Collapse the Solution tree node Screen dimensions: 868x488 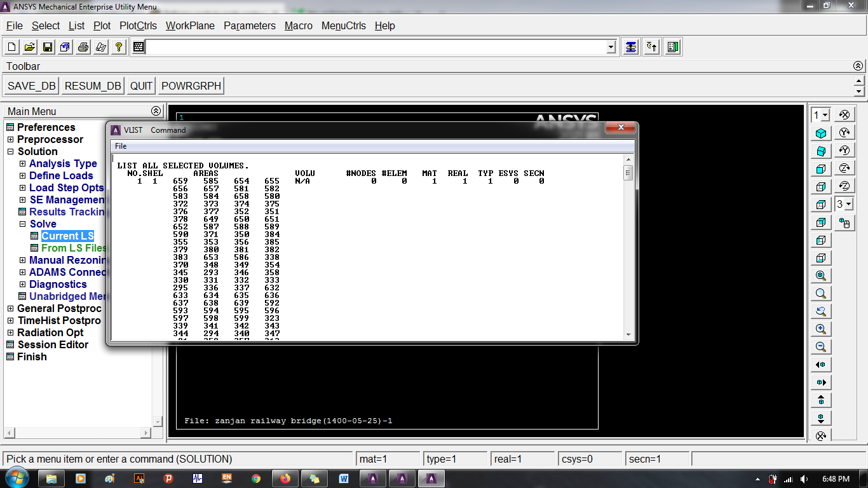pyautogui.click(x=10, y=151)
